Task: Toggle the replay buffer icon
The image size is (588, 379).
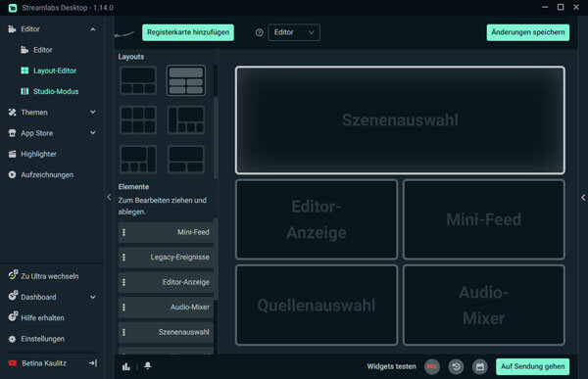Action: [x=456, y=366]
